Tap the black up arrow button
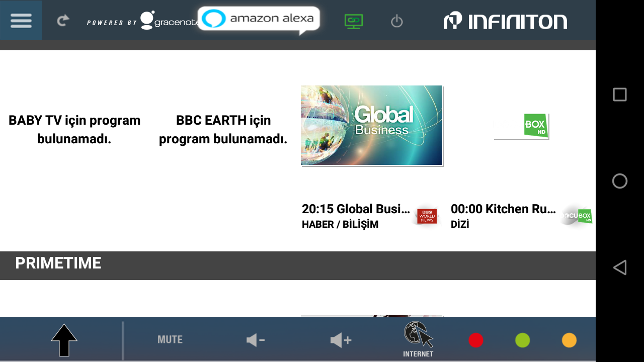Image resolution: width=644 pixels, height=362 pixels. (x=64, y=340)
